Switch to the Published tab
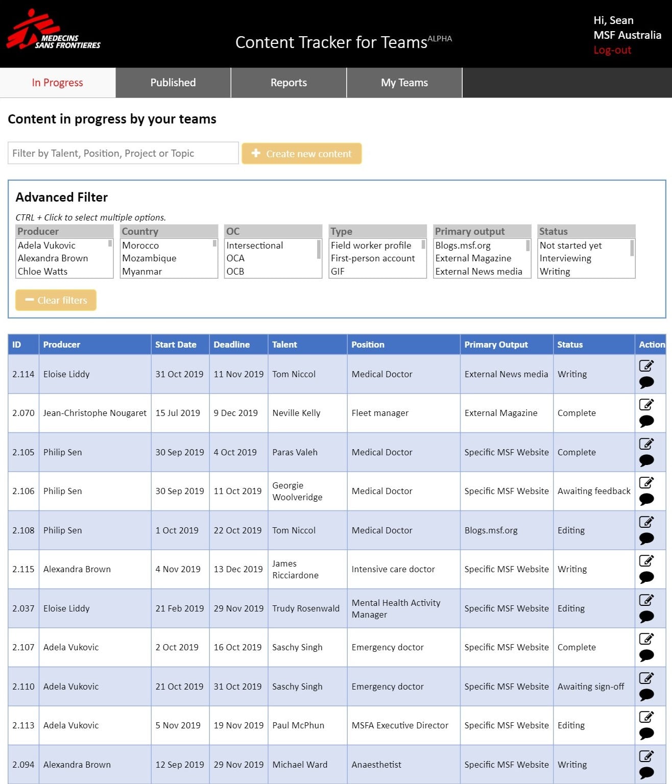 pos(173,83)
